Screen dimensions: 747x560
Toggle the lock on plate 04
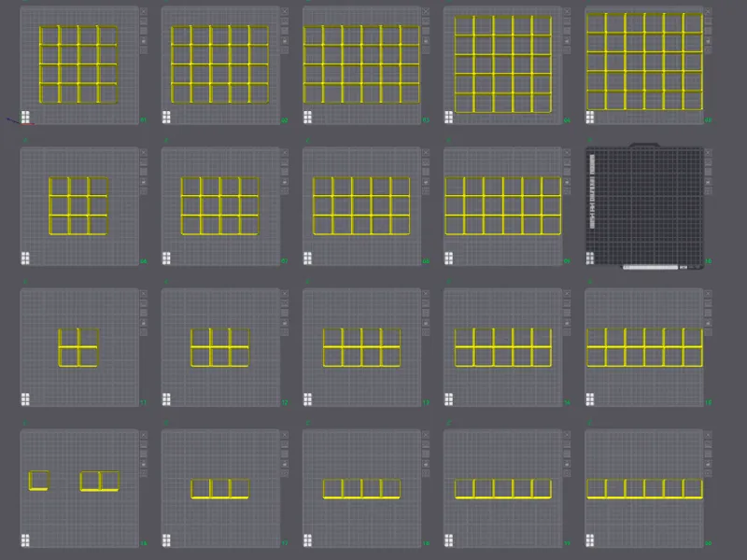click(567, 40)
